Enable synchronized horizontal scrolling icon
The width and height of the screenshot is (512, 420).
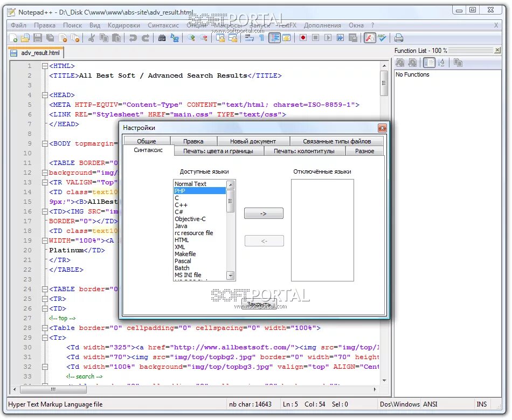(233, 38)
